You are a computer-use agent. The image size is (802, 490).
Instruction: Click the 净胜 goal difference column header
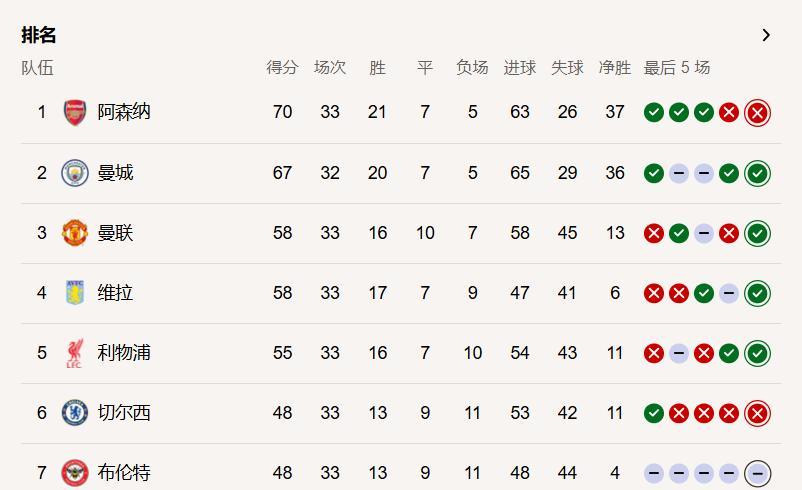[x=615, y=68]
